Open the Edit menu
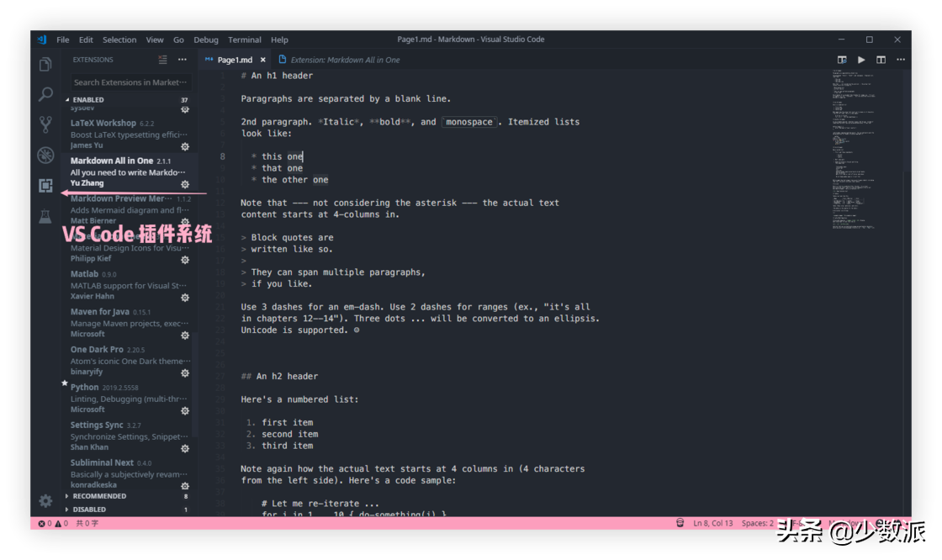Viewport: 942px width, 560px height. pyautogui.click(x=86, y=40)
